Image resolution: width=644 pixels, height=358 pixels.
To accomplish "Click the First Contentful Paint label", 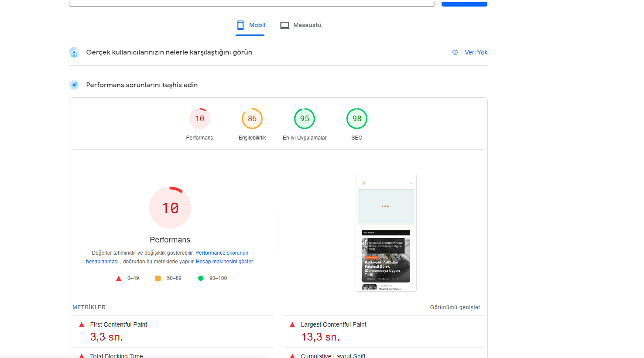I will (119, 324).
